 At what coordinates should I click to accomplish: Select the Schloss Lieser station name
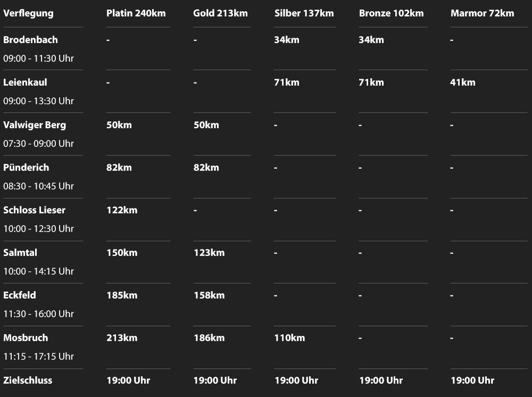pyautogui.click(x=34, y=210)
